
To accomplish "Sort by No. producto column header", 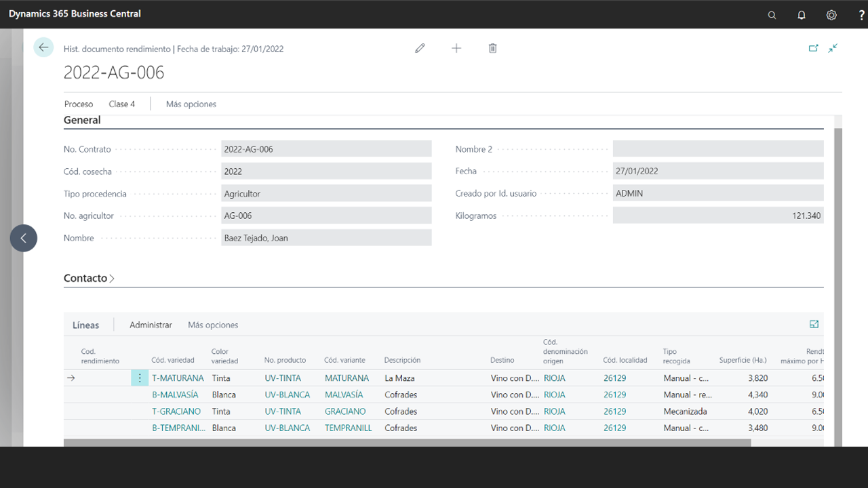I will pyautogui.click(x=285, y=360).
